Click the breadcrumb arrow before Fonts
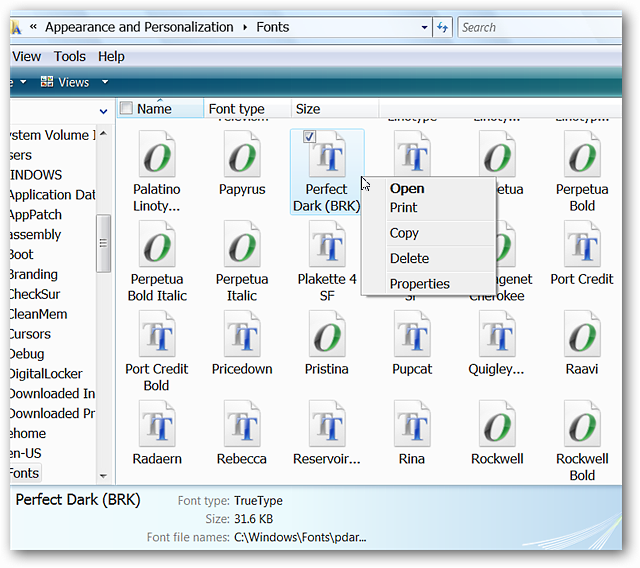 pos(245,27)
